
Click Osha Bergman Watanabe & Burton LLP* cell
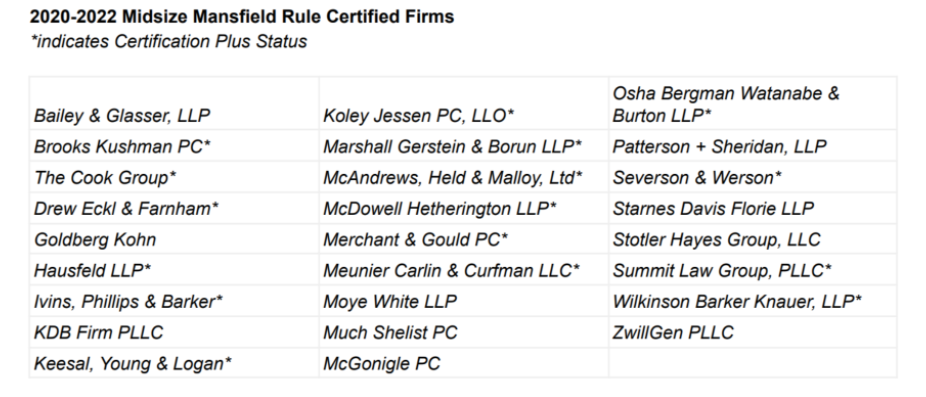pyautogui.click(x=753, y=103)
